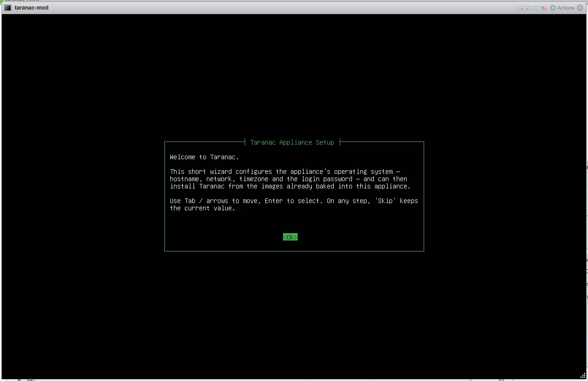
Task: Select the green Ok button
Action: click(290, 237)
